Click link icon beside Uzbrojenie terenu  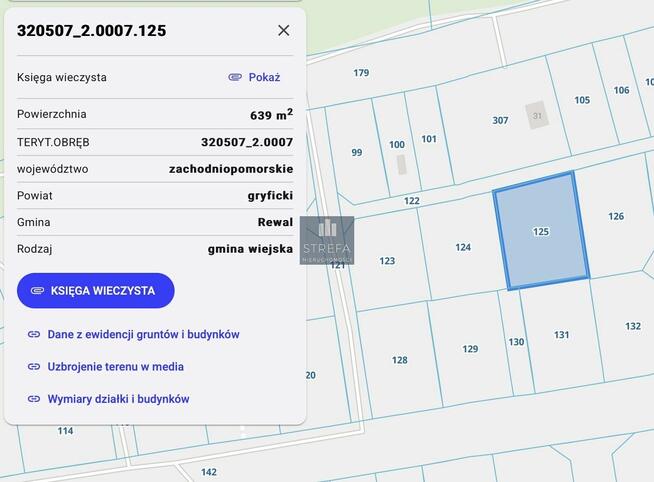tap(34, 367)
